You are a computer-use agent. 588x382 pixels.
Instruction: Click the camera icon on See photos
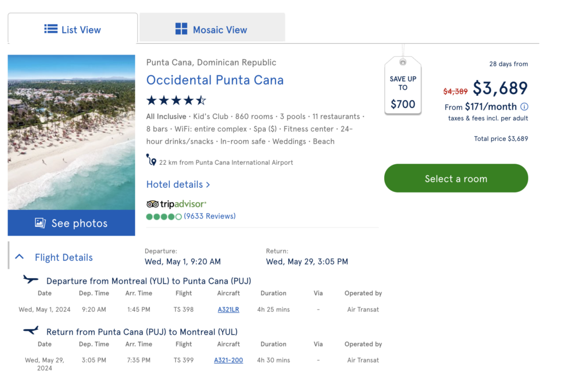[40, 223]
